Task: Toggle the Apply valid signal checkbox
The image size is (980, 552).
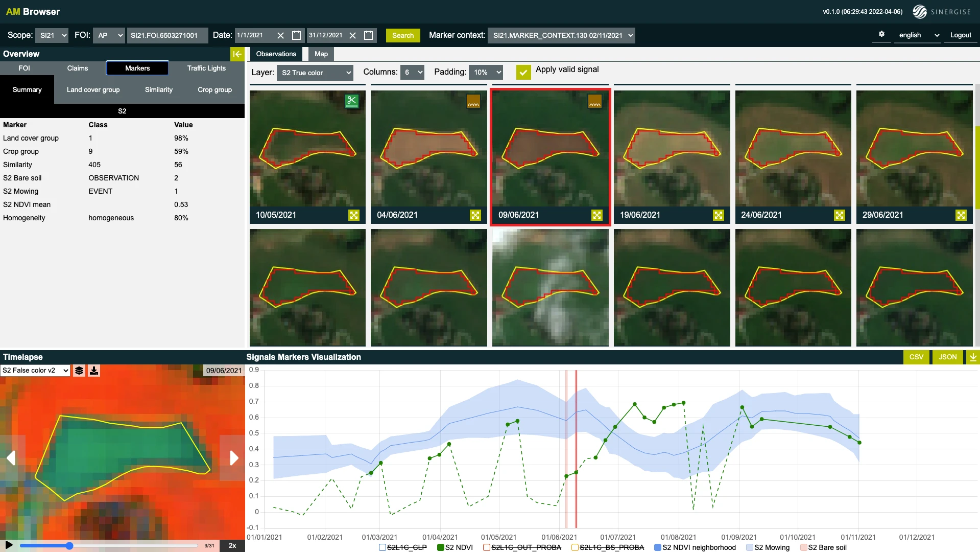Action: pyautogui.click(x=523, y=72)
